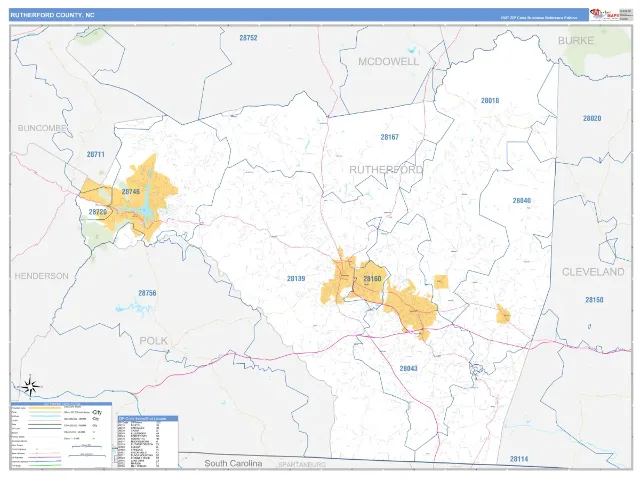Click the largest 'City' sample in legend

point(97,412)
